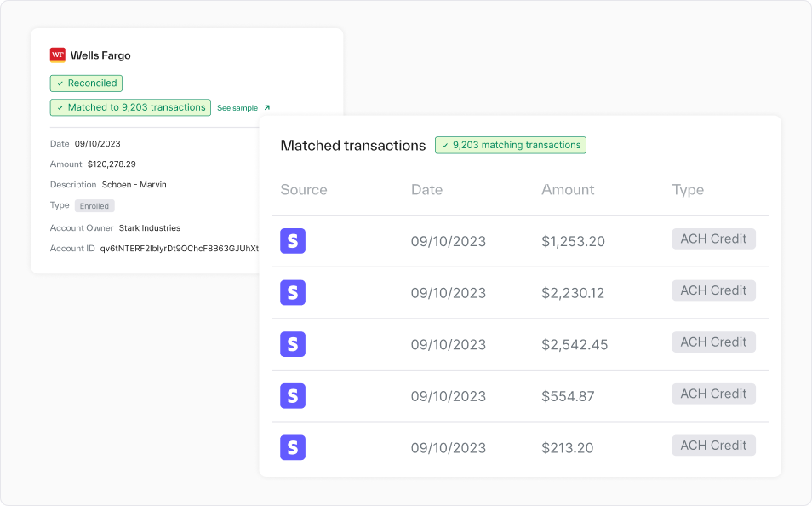Viewport: 812px width, 506px height.
Task: Sort by the Date column header
Action: (426, 190)
